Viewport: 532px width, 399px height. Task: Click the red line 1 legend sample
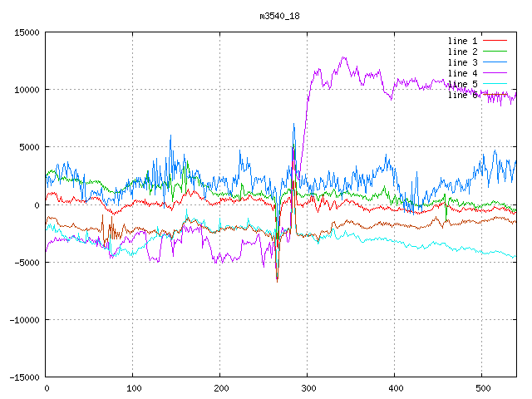(x=495, y=41)
